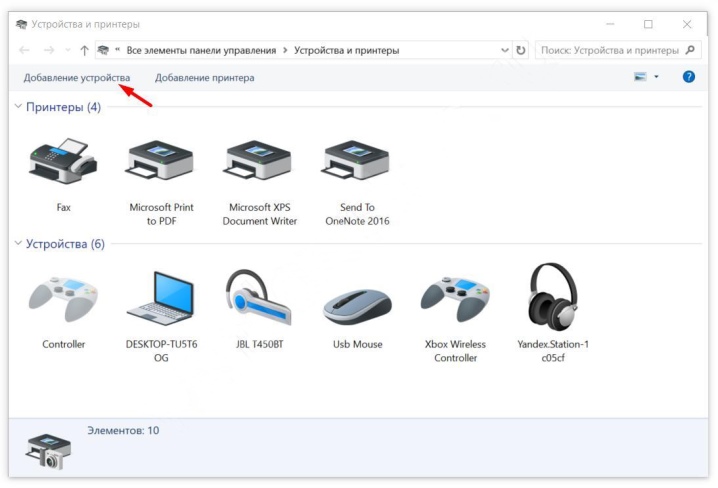Viewport: 718px width, 488px height.
Task: Click the Принтеры (4) group header
Action: (63, 107)
